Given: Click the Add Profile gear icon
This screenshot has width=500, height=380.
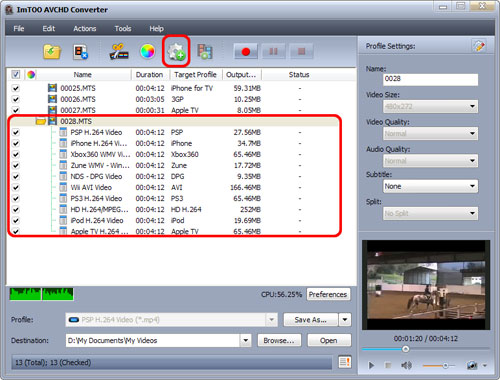Looking at the screenshot, I should pos(176,52).
